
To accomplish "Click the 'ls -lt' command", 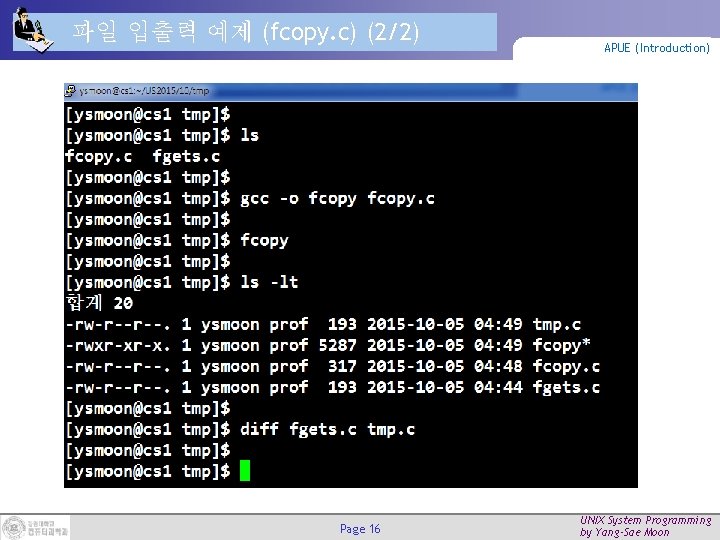I will [x=269, y=282].
